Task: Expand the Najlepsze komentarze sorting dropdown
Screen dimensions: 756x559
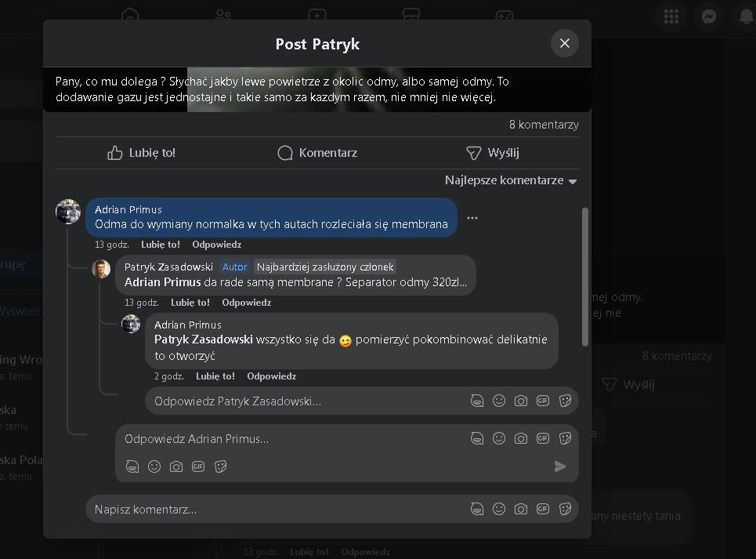Action: pyautogui.click(x=510, y=180)
